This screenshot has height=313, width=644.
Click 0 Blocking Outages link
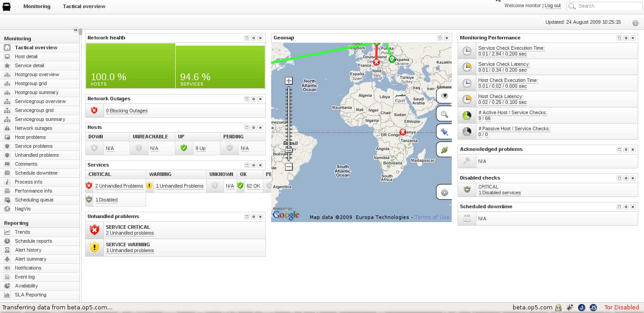point(127,111)
